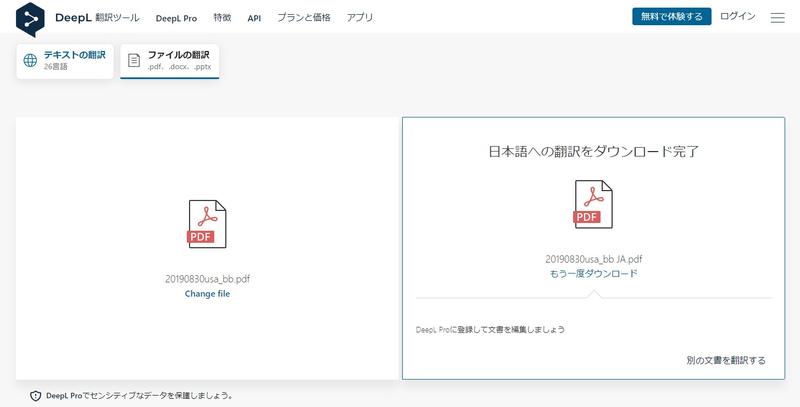The height and width of the screenshot is (407, 800).
Task: Click 別の文書を翻訳する link
Action: click(x=726, y=361)
